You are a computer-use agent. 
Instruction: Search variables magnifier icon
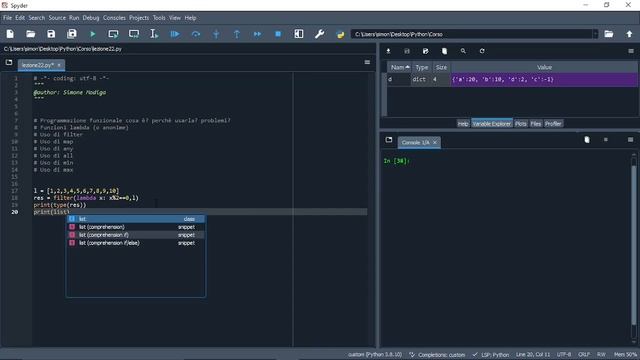click(x=463, y=51)
